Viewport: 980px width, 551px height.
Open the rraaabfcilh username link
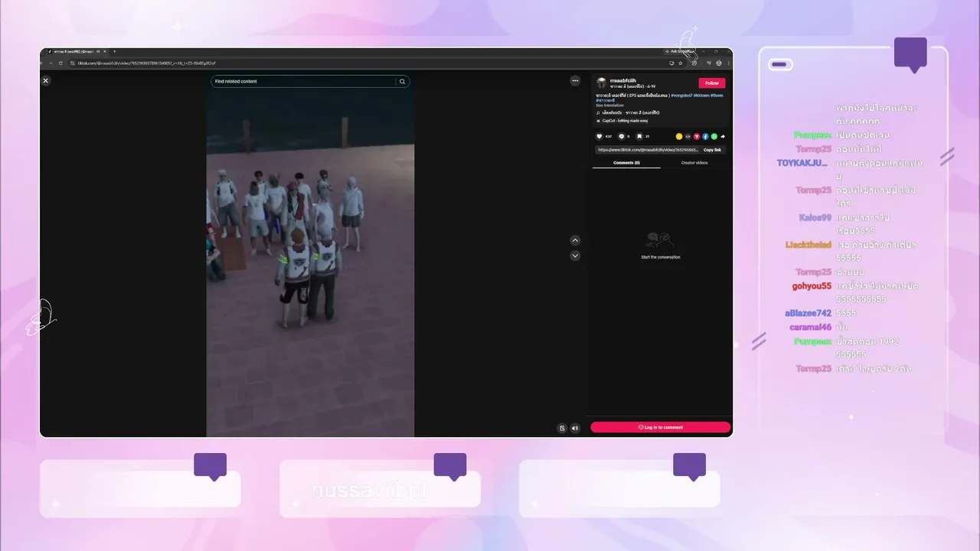622,80
